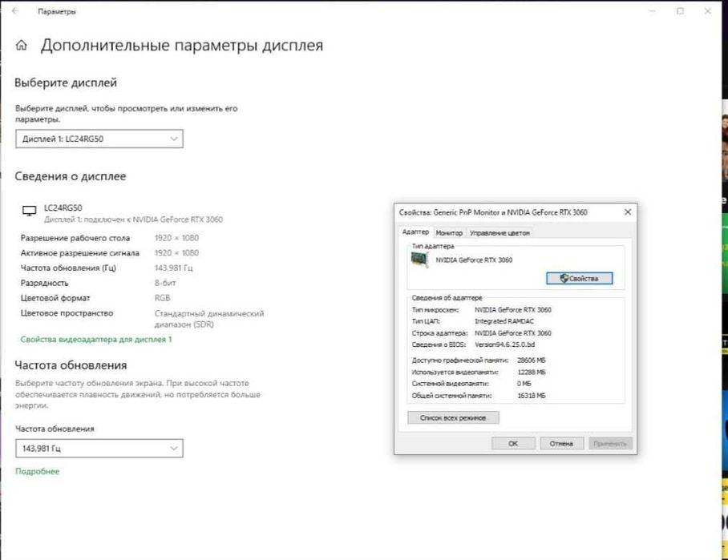Click the Дополнительные параметры дисплея page title
This screenshot has height=560, width=728.
(181, 46)
